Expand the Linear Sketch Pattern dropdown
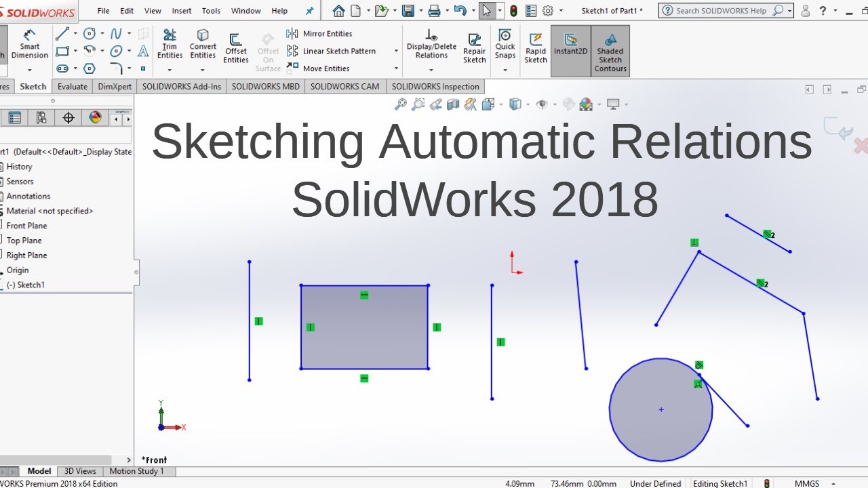The width and height of the screenshot is (868, 488). [396, 51]
